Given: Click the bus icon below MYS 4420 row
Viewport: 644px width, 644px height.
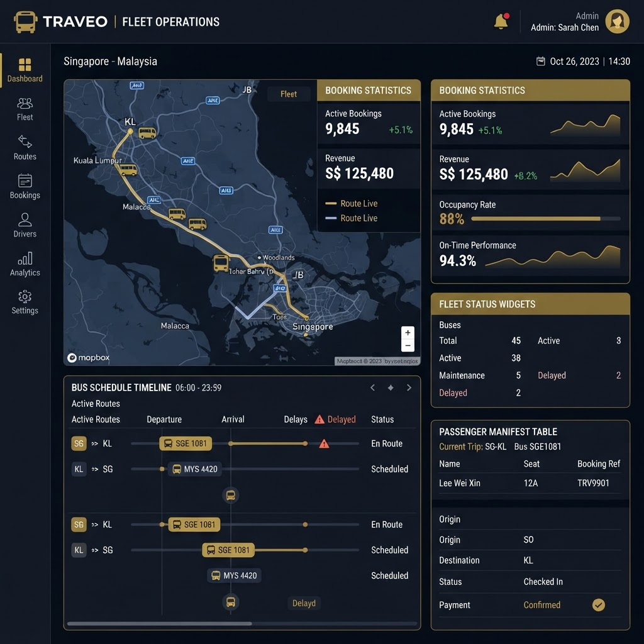Looking at the screenshot, I should (x=230, y=496).
